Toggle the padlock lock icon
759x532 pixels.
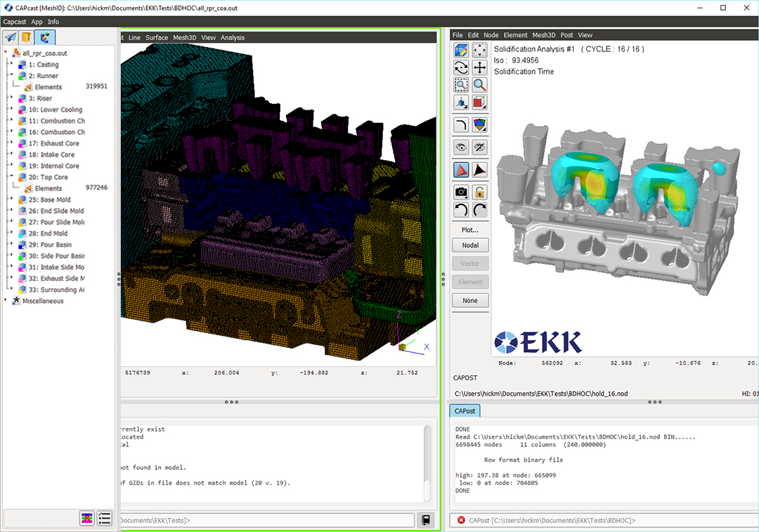480,192
